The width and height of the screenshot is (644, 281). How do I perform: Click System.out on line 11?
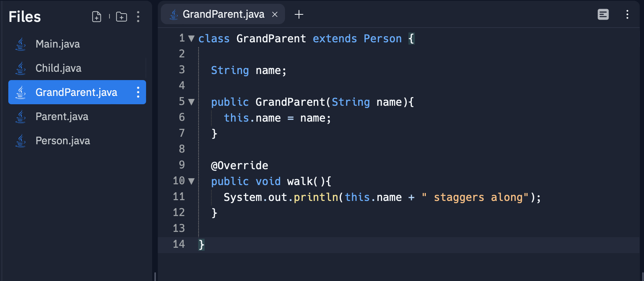(x=255, y=197)
